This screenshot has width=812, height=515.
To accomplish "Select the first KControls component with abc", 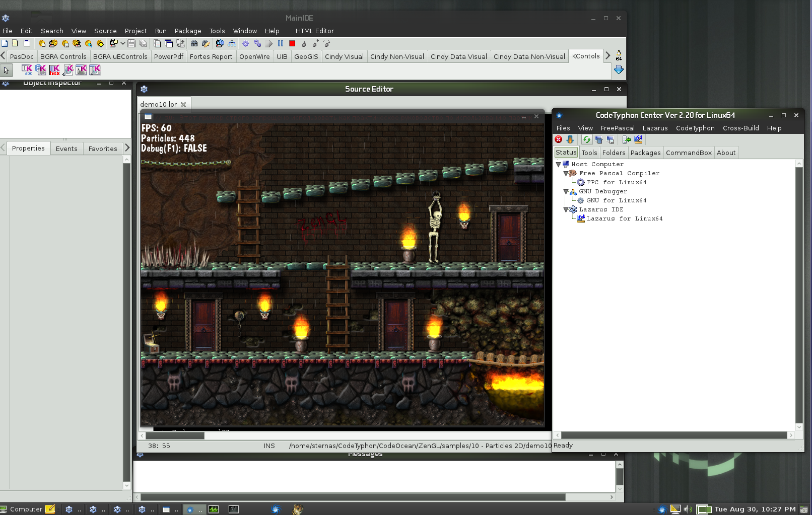I will [27, 70].
